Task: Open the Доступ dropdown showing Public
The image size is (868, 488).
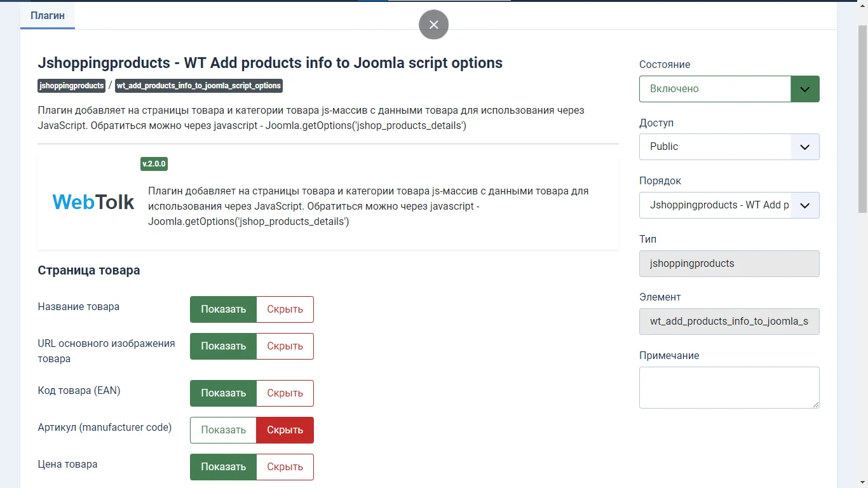Action: [729, 147]
